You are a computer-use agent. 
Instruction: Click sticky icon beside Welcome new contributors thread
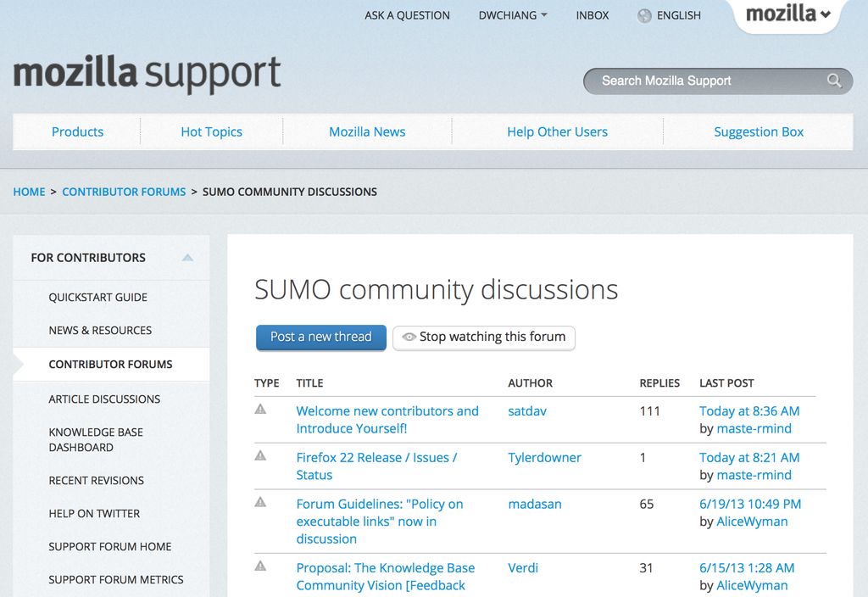[260, 410]
